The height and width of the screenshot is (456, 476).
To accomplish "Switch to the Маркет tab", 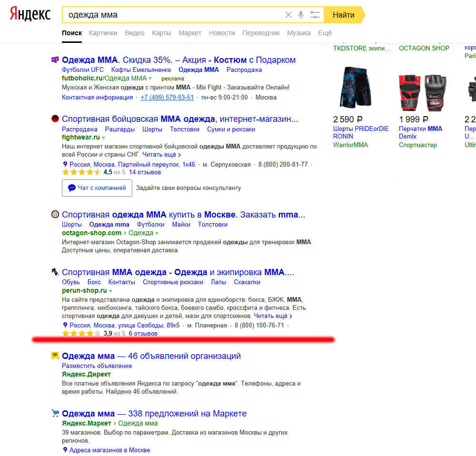I will coord(190,33).
